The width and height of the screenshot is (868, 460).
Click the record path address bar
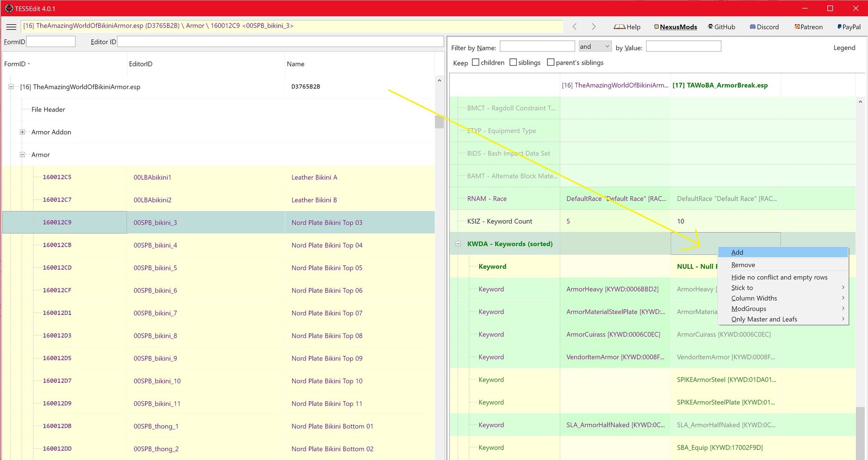click(292, 26)
